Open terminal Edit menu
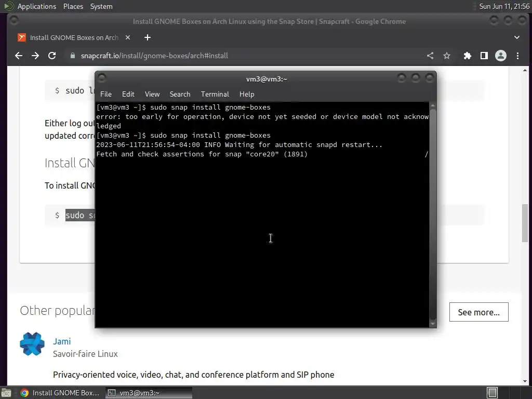 (x=128, y=94)
